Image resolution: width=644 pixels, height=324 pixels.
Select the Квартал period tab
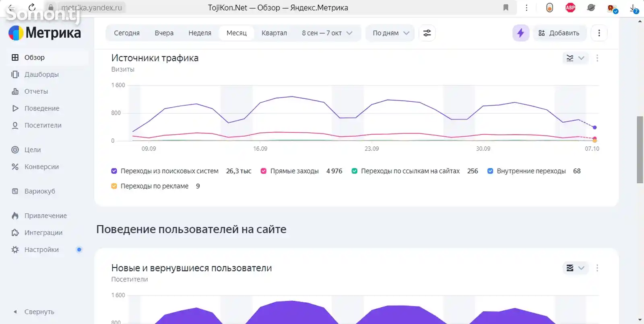pyautogui.click(x=274, y=33)
